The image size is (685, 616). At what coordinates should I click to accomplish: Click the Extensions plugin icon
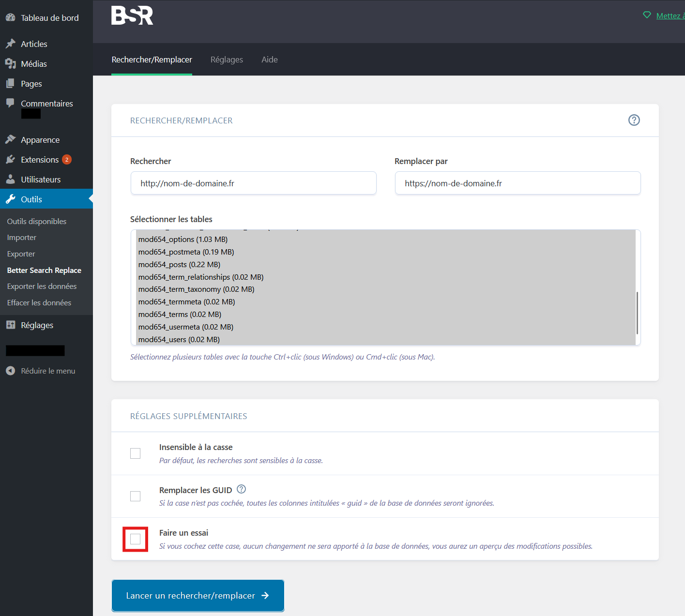point(10,159)
